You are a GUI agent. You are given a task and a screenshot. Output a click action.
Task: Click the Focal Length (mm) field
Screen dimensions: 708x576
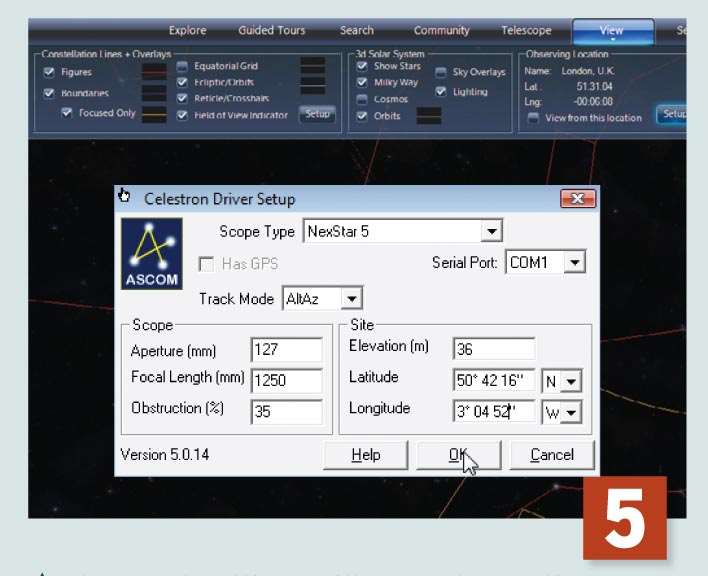pos(287,381)
